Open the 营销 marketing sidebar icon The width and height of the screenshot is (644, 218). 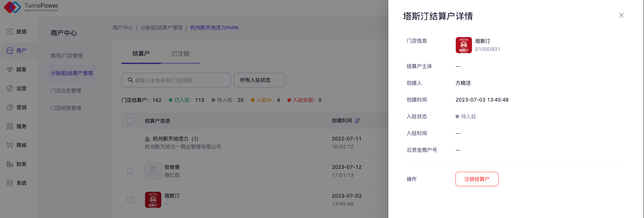(10, 107)
